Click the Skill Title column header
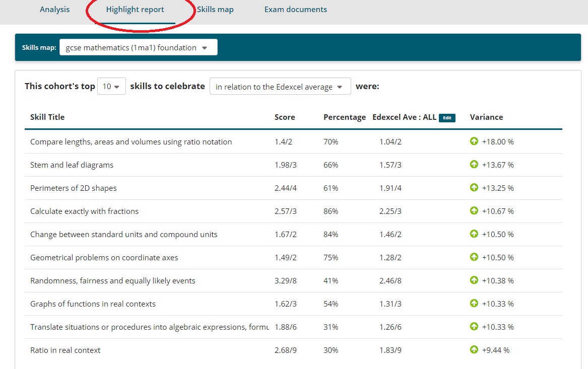The image size is (588, 369). click(x=47, y=117)
